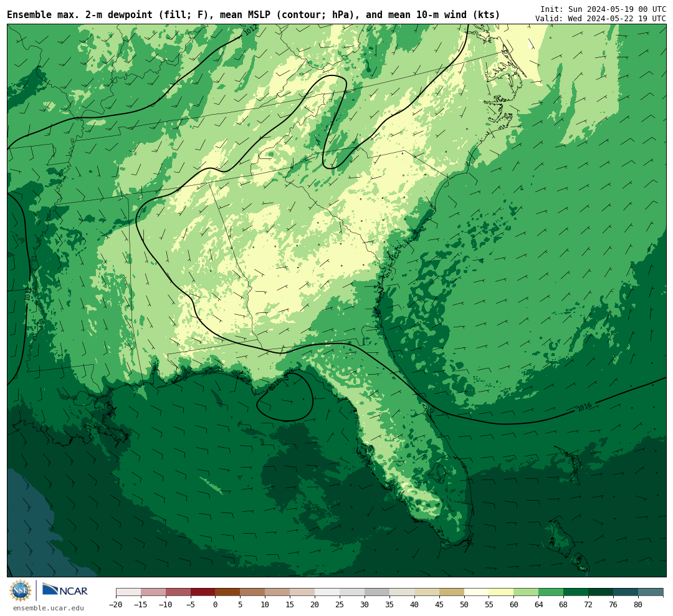This screenshot has width=673, height=616.
Task: Pick the colorbar swatch between 20 and 25
Action: tap(328, 592)
